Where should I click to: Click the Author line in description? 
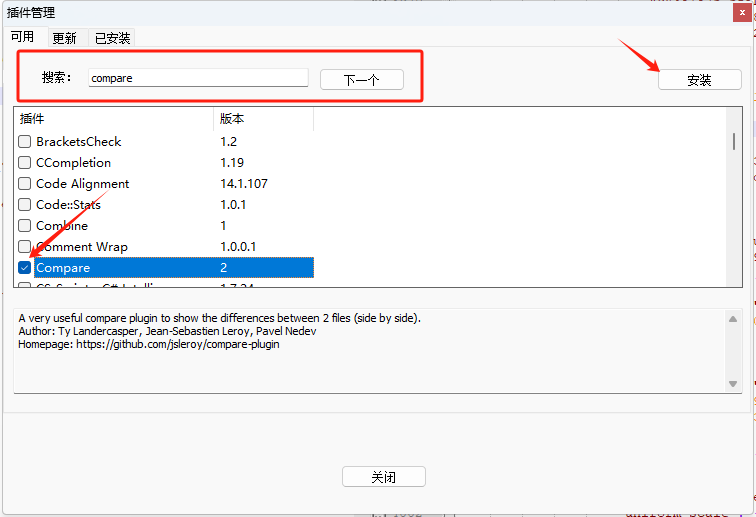pyautogui.click(x=167, y=331)
